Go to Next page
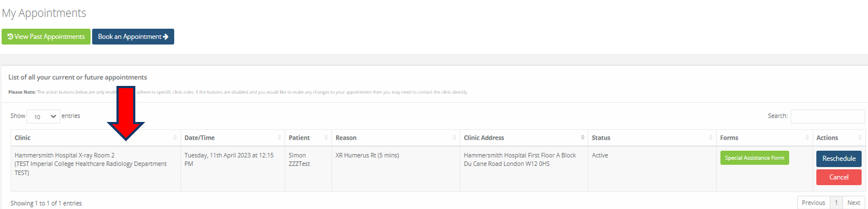868x209 pixels. [x=854, y=203]
